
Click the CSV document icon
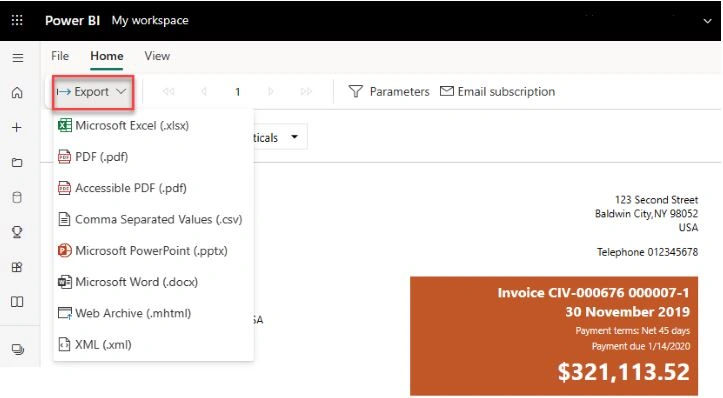click(x=65, y=219)
